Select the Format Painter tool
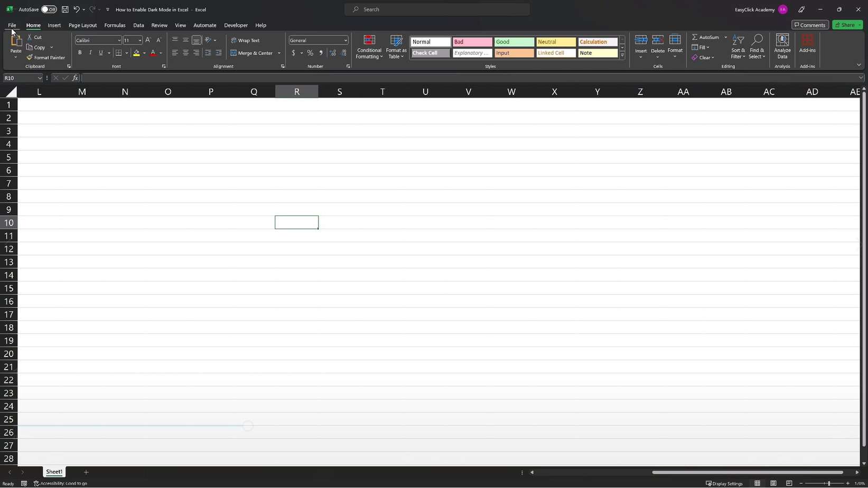The height and width of the screenshot is (488, 868). tap(46, 57)
